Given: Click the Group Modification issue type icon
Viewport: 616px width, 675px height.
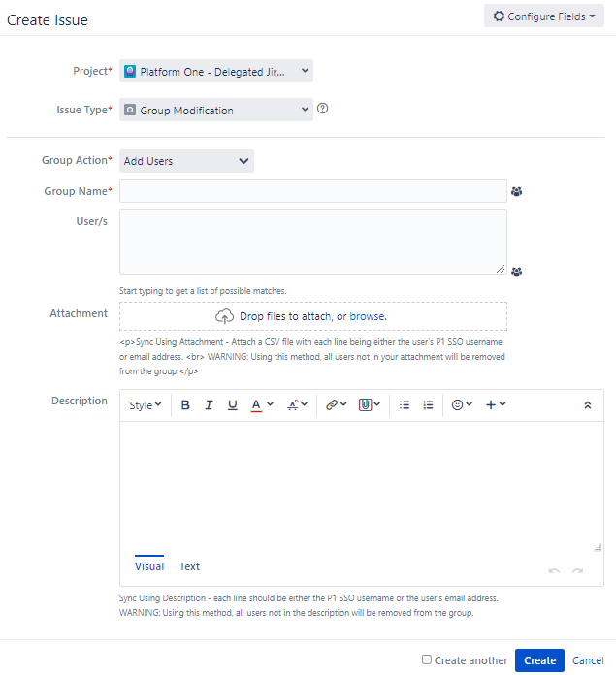Looking at the screenshot, I should pyautogui.click(x=130, y=110).
